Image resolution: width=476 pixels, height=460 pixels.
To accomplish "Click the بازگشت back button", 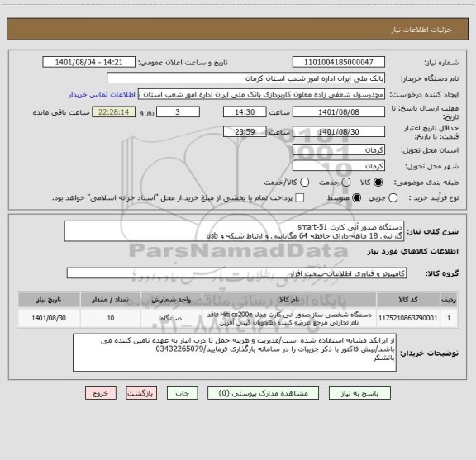I will click(x=141, y=393).
